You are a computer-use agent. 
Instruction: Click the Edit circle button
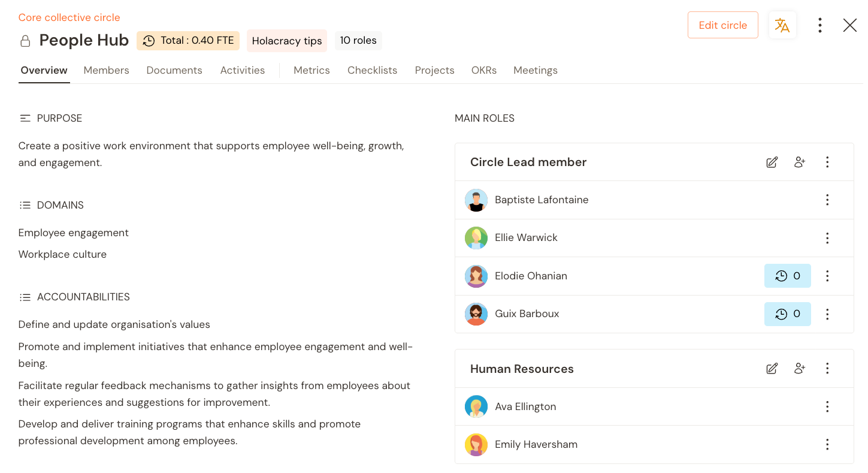[x=722, y=25]
